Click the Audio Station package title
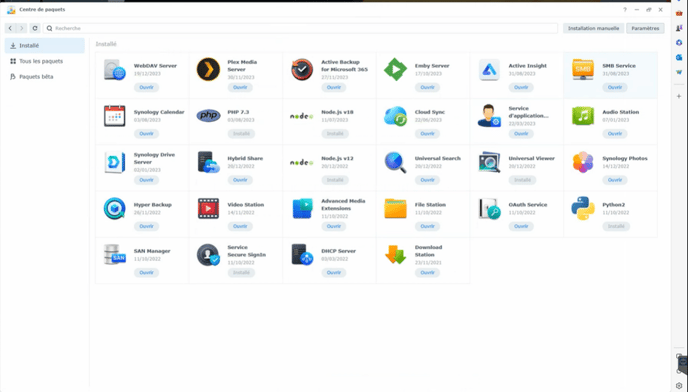The image size is (688, 392). point(620,112)
